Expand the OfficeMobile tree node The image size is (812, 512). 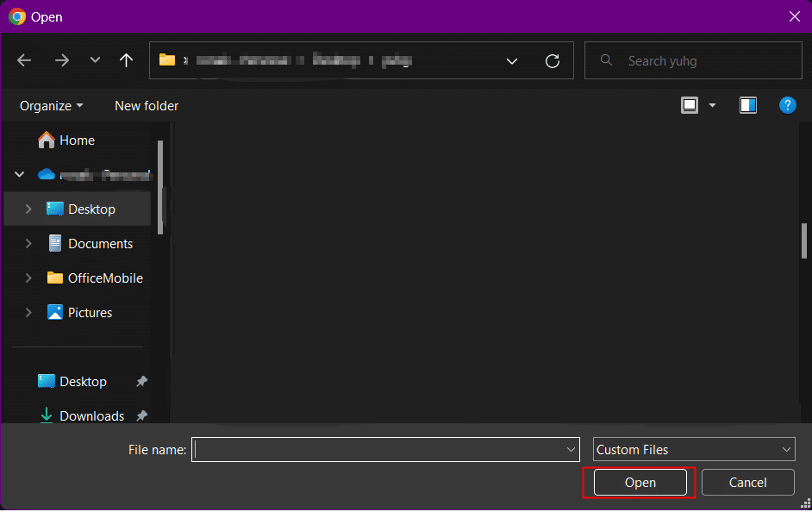(28, 278)
